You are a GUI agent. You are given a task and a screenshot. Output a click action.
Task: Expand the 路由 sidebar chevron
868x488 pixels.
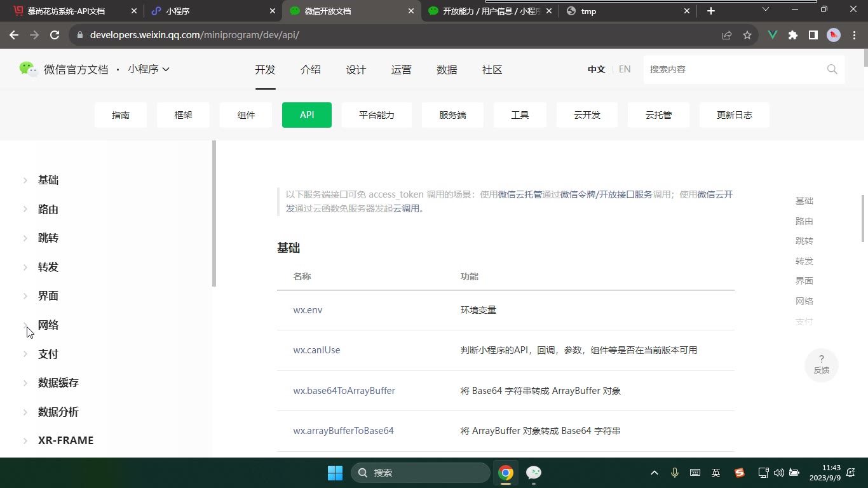[25, 209]
